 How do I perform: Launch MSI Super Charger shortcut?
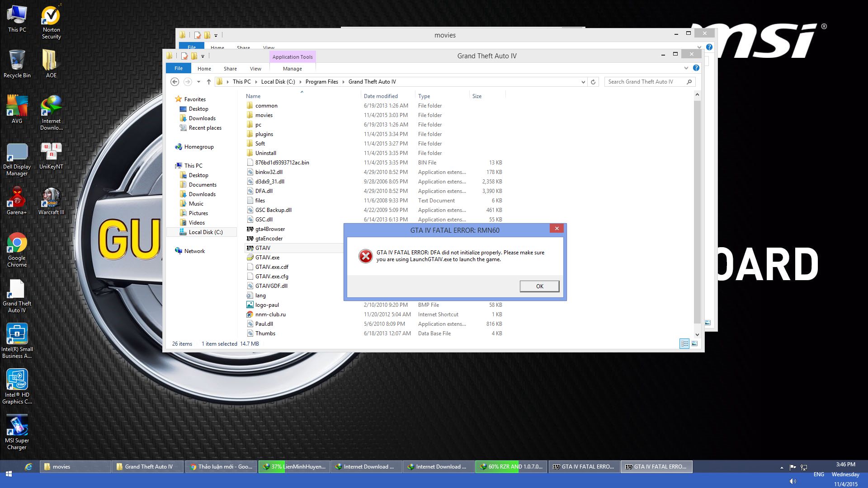point(17,432)
